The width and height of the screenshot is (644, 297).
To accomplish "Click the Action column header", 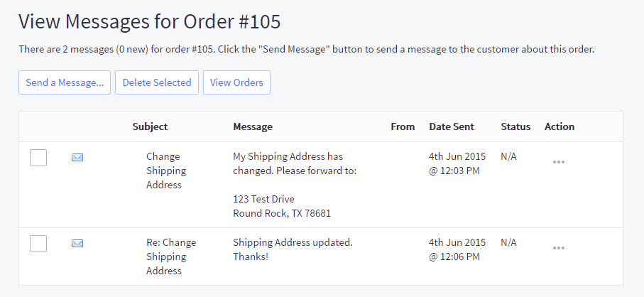I will (x=560, y=126).
